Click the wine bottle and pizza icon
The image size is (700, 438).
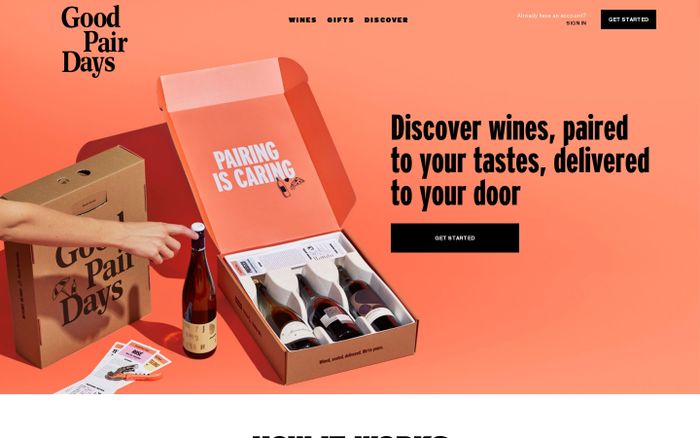(x=289, y=185)
